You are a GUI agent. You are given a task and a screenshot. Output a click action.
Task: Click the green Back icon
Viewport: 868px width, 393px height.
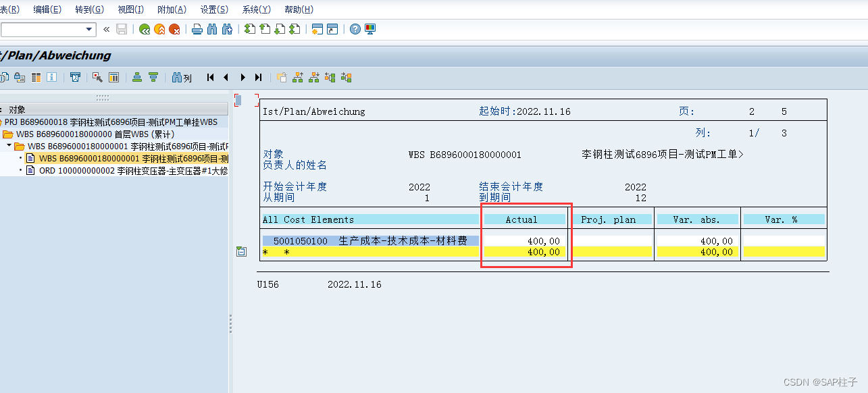[x=144, y=29]
